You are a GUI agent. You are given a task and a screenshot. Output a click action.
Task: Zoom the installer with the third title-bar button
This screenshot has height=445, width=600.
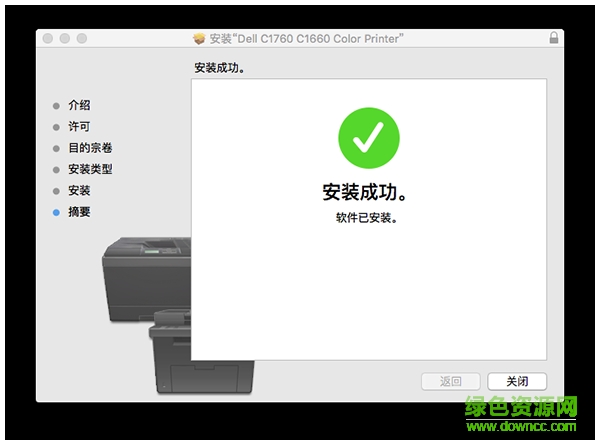(82, 38)
